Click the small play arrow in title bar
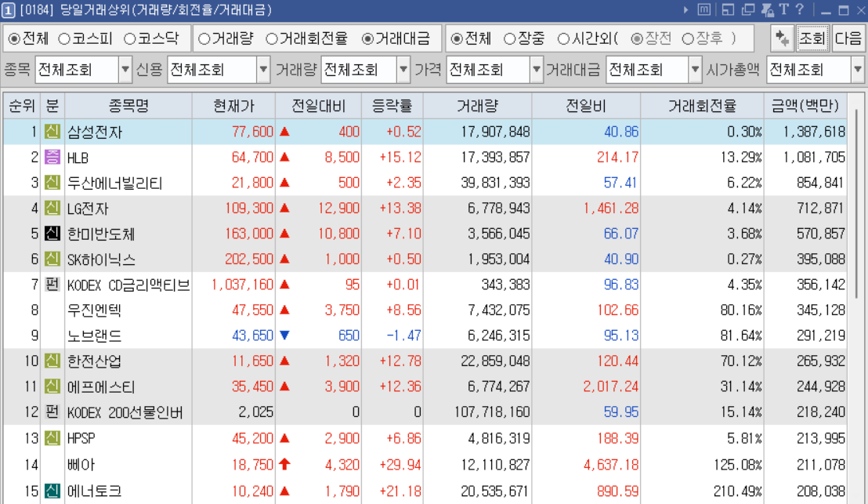Screen dimensions: 868x504 (686, 10)
